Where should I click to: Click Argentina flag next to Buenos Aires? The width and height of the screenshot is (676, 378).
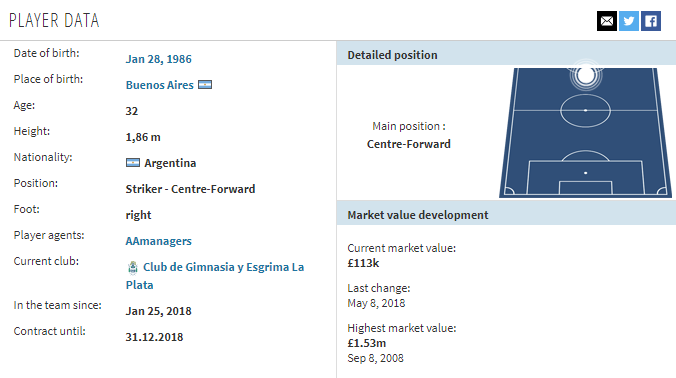coord(205,84)
